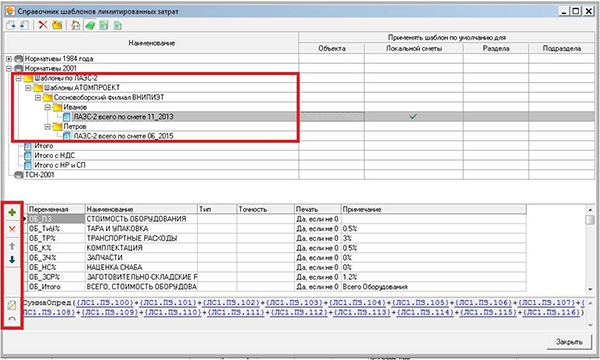Click the second toolbar icon, blue arrow into page
This screenshot has height=360, width=600.
(x=24, y=25)
